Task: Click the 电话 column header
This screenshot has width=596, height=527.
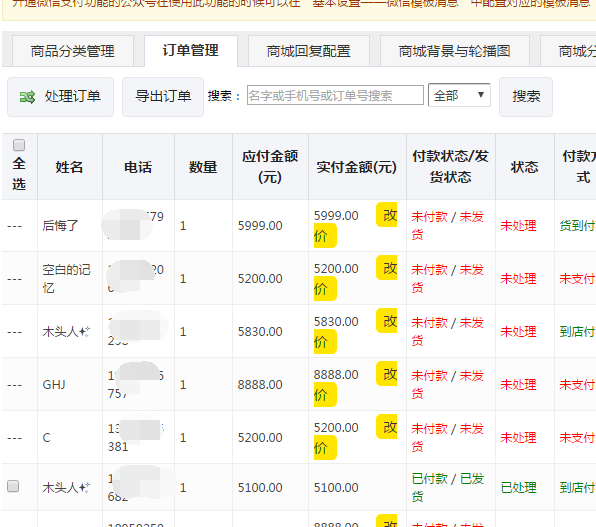Action: [138, 167]
